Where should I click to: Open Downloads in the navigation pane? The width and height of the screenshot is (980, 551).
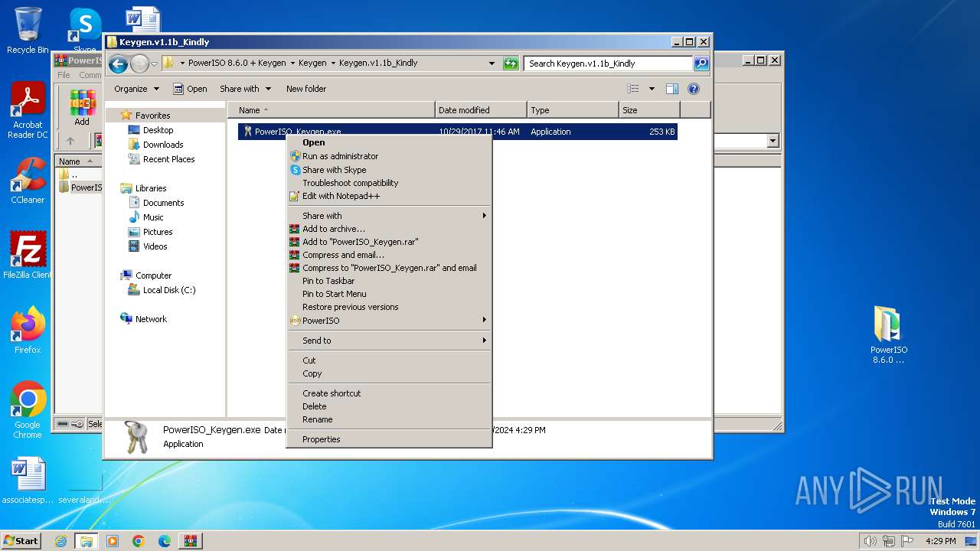point(163,145)
